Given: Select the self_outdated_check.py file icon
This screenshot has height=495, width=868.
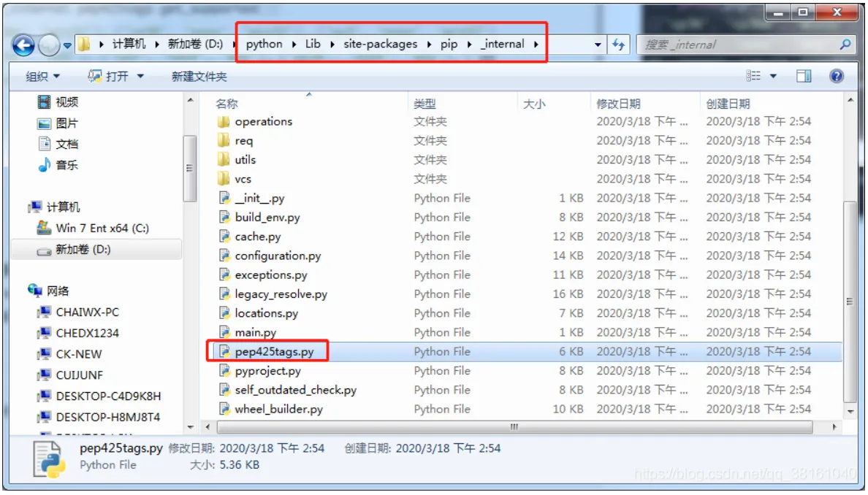Looking at the screenshot, I should click(224, 390).
